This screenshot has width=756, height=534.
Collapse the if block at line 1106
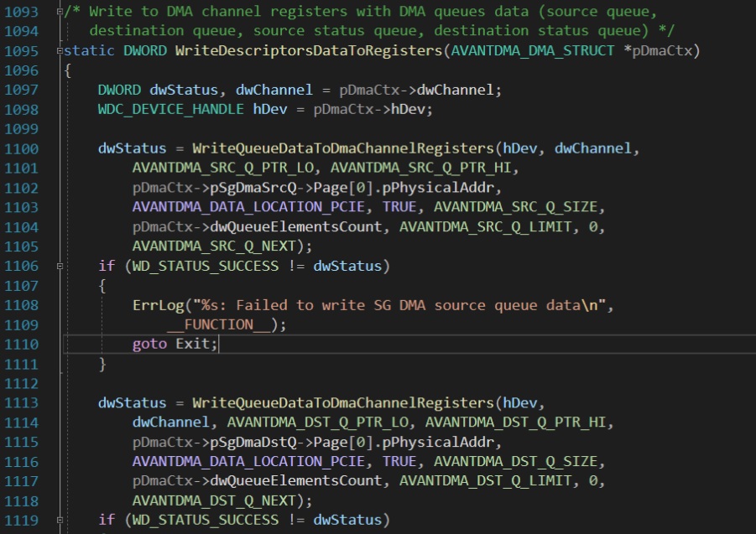tap(60, 266)
